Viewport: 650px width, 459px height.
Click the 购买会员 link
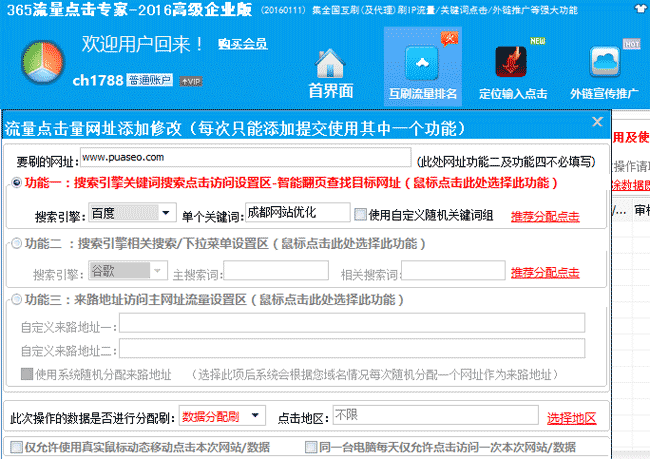242,44
